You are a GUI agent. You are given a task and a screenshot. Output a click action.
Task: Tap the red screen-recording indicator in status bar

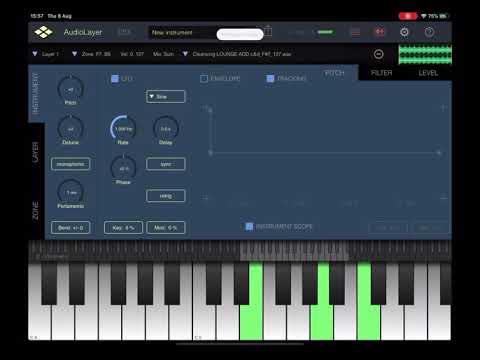408,16
